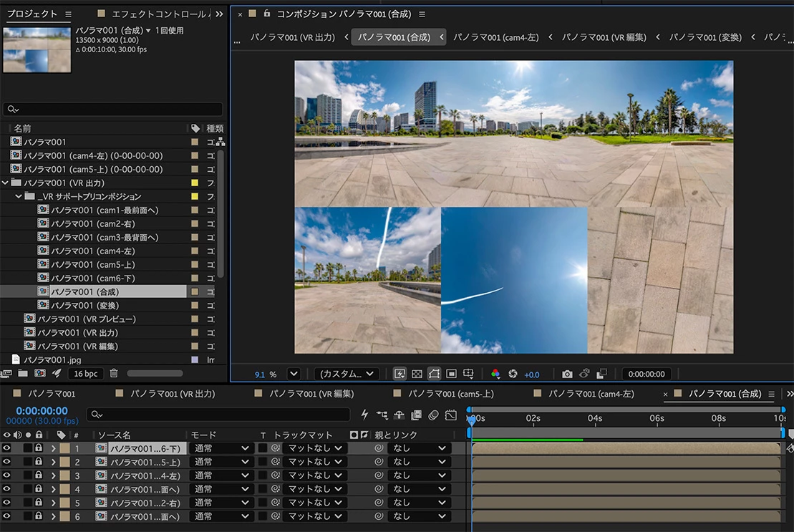Click the reset exposure icon
The width and height of the screenshot is (794, 532).
coord(513,374)
